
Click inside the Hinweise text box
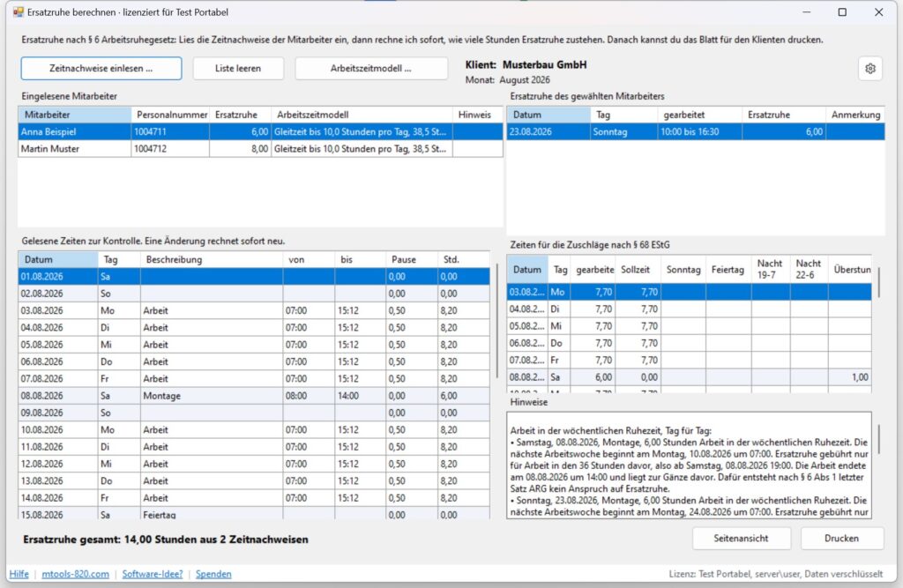tap(689, 465)
